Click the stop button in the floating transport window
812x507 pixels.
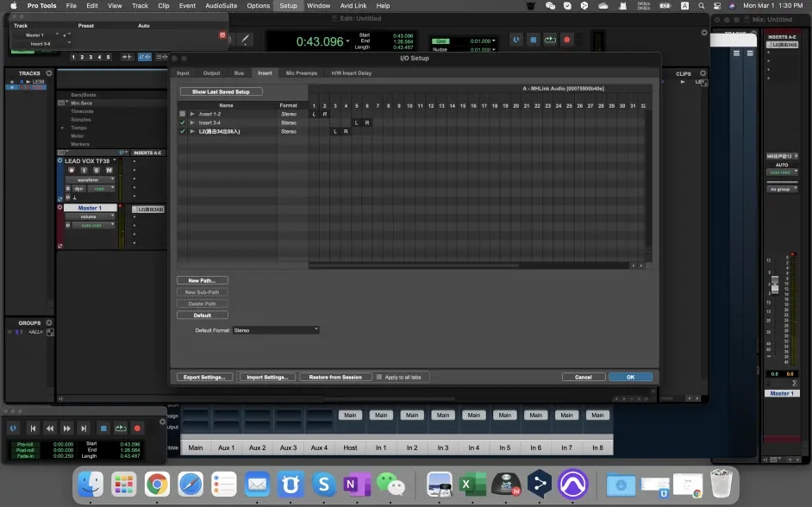(103, 428)
